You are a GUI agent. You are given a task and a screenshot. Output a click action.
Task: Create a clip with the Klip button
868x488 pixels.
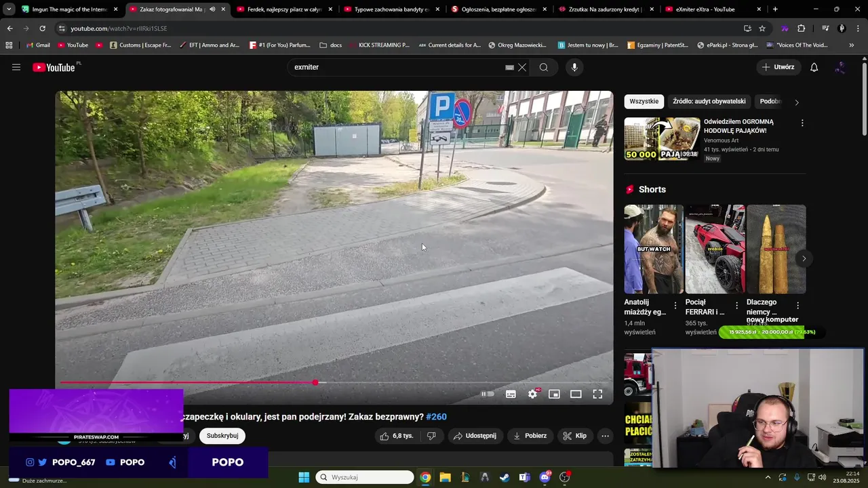[574, 436]
